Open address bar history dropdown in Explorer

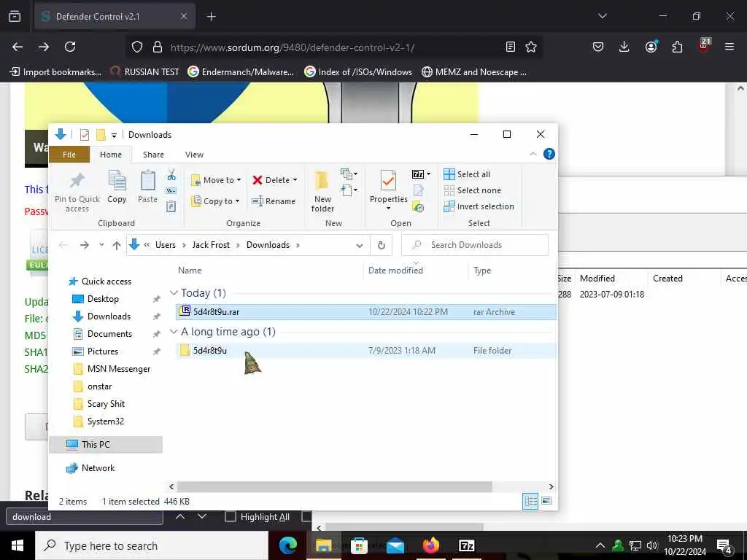click(x=359, y=245)
